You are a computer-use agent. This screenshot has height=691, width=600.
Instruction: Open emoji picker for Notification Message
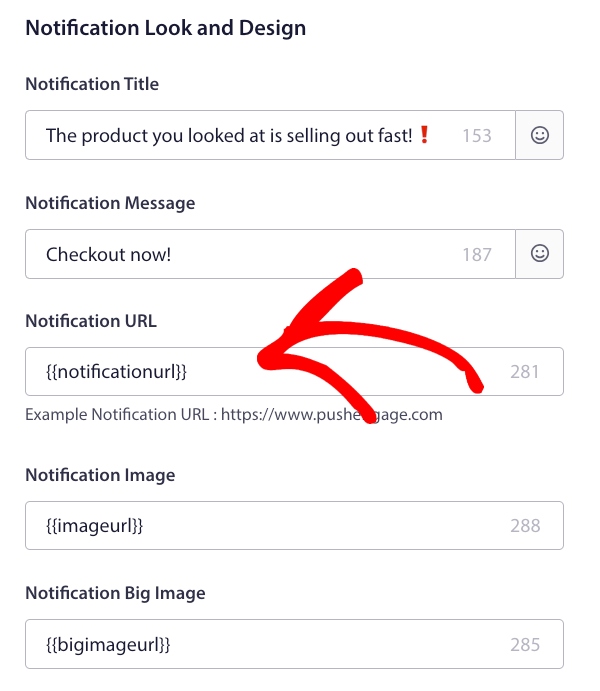pyautogui.click(x=539, y=254)
